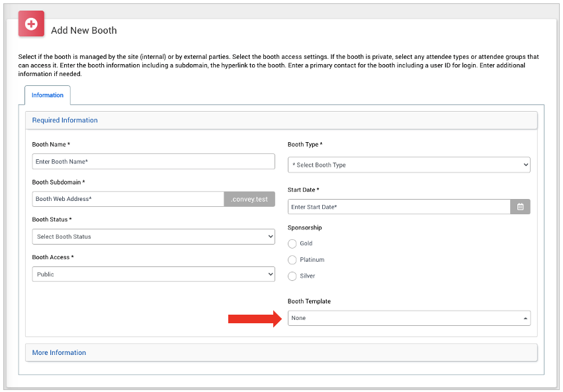The image size is (563, 392).
Task: Select the Platinum sponsorship radio button
Action: [x=292, y=260]
